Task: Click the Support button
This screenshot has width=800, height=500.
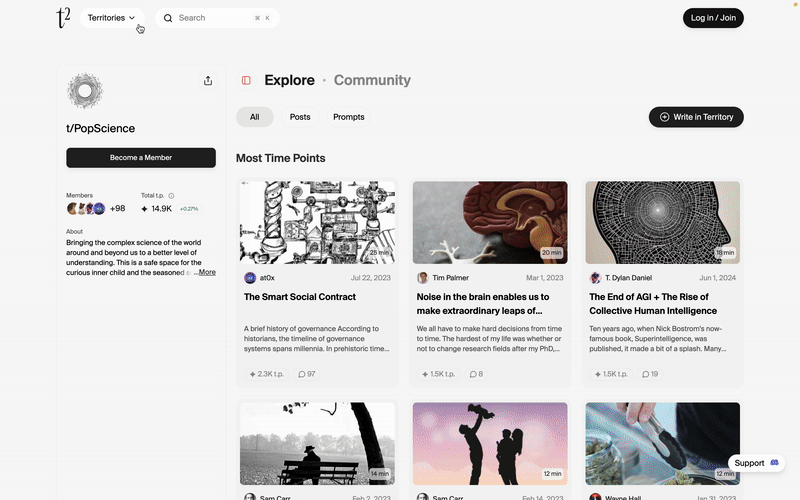Action: (x=756, y=463)
